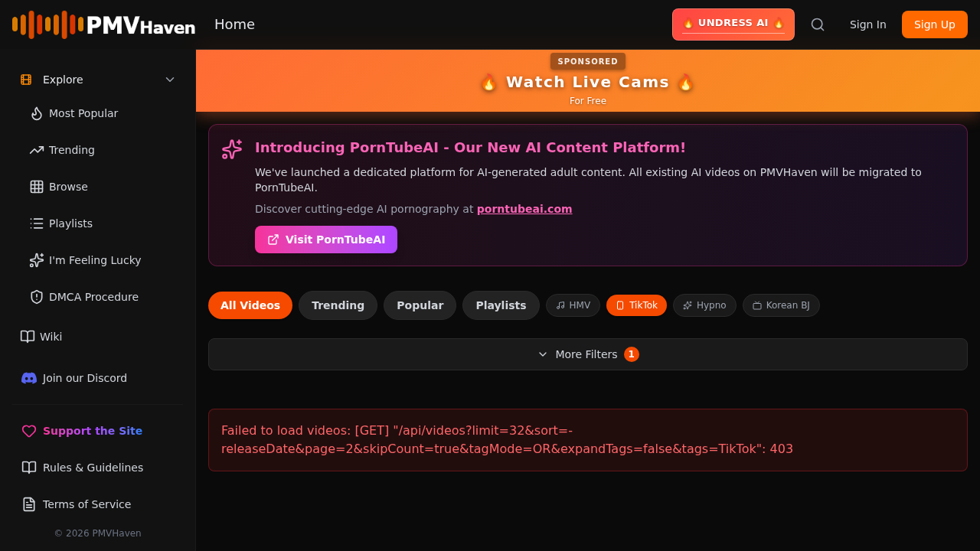Click the Wiki book icon

[28, 337]
